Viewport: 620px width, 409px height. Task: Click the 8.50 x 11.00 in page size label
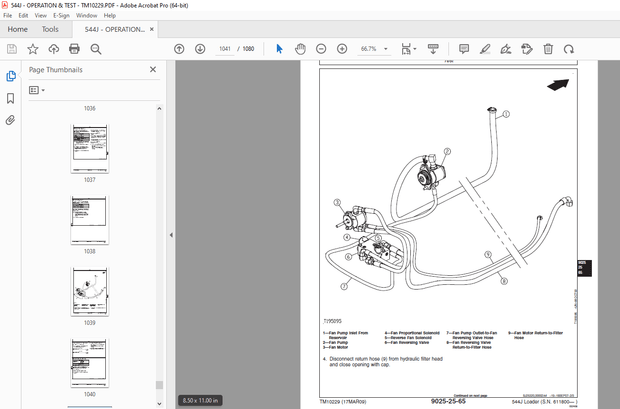200,400
